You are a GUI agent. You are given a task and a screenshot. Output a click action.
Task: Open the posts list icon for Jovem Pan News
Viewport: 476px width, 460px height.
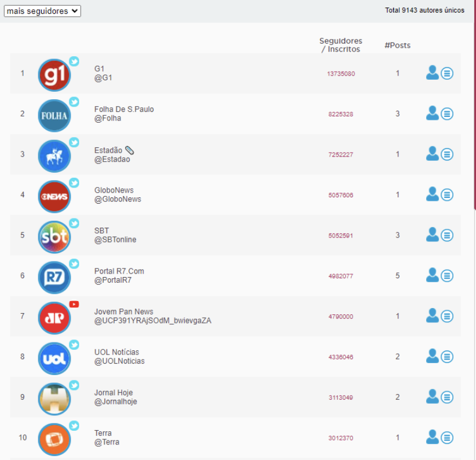pyautogui.click(x=447, y=317)
